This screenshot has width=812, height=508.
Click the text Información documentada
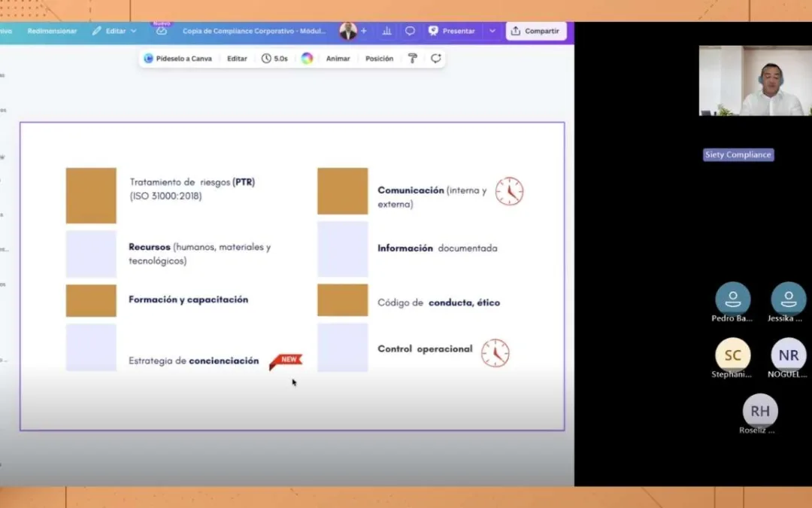coord(438,248)
